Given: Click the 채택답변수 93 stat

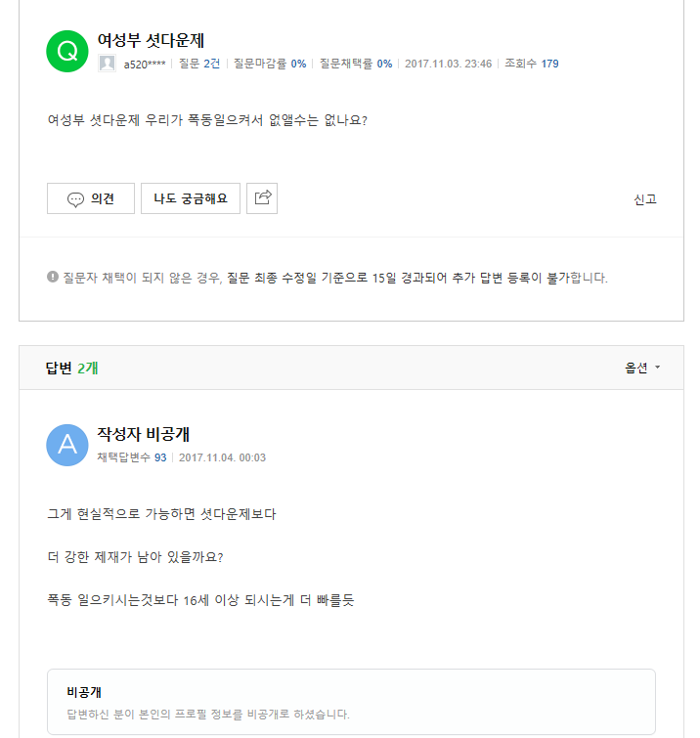Looking at the screenshot, I should 132,457.
